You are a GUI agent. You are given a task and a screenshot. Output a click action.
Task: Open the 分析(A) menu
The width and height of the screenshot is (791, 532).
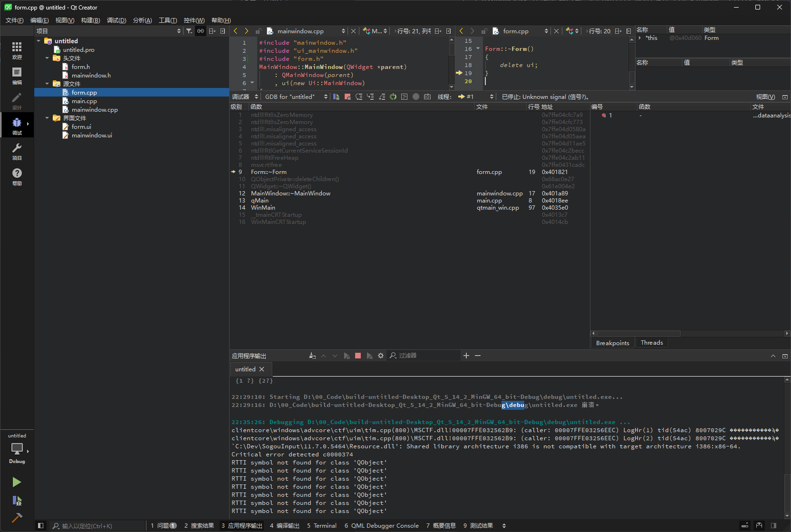pyautogui.click(x=142, y=20)
